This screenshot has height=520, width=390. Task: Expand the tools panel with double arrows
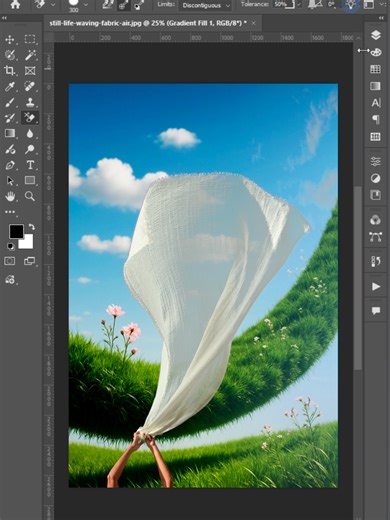tap(4, 18)
